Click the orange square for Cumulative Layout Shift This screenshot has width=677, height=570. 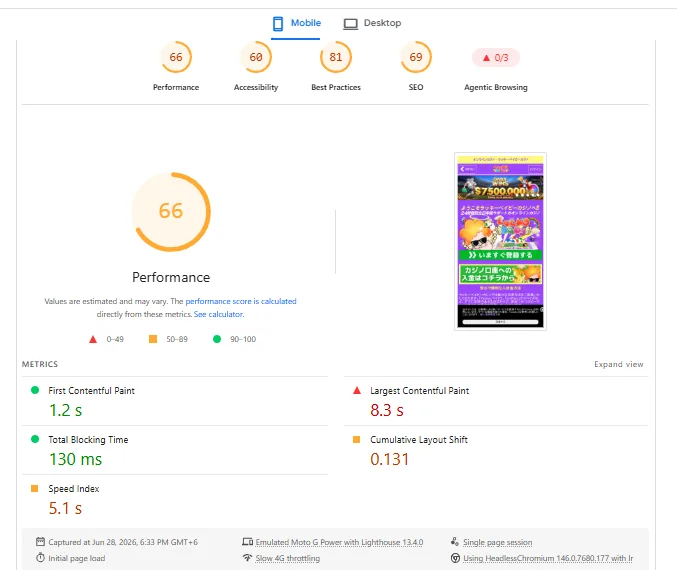pos(356,440)
